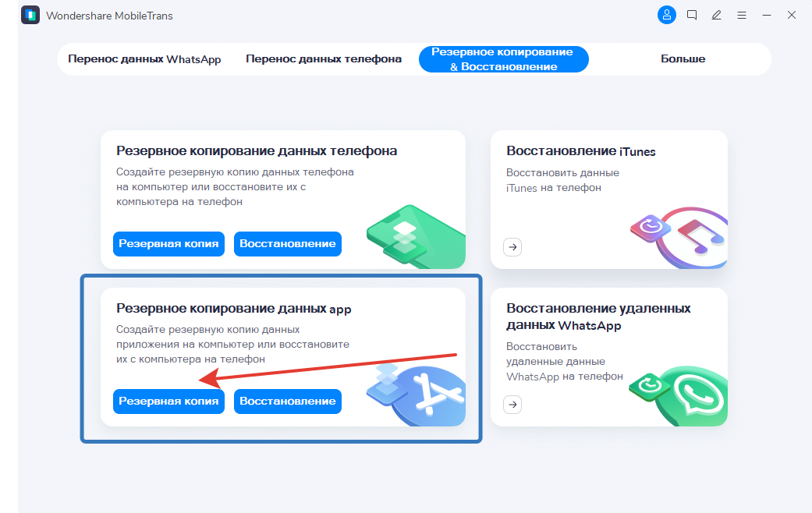Switch to the Перенос данных телефона tab
Viewport: 812px width, 513px height.
click(x=324, y=59)
